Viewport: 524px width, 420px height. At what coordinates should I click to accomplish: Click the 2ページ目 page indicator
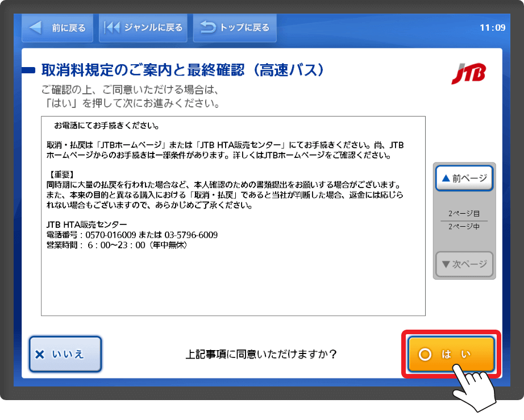464,214
